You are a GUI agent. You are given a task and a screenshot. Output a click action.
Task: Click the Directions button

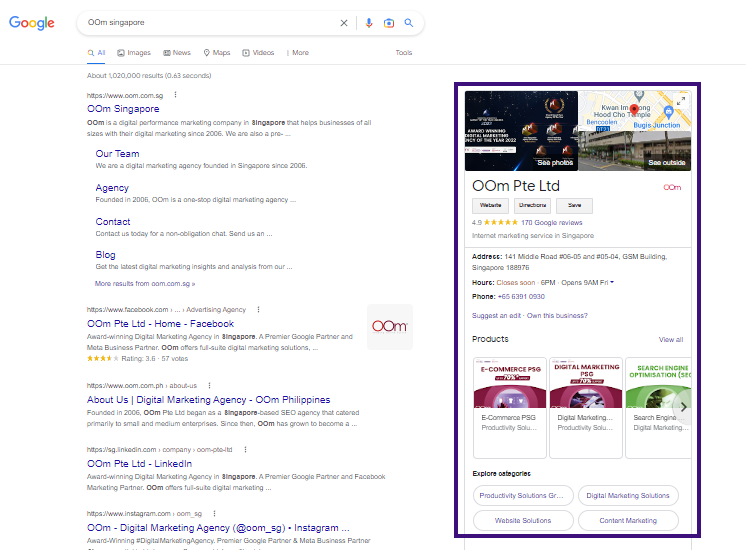click(x=532, y=206)
